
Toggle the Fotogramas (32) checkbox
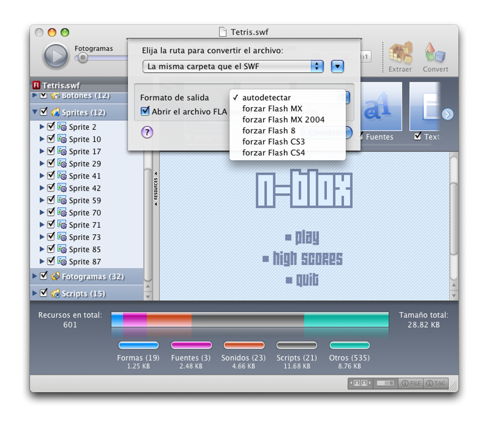(44, 276)
